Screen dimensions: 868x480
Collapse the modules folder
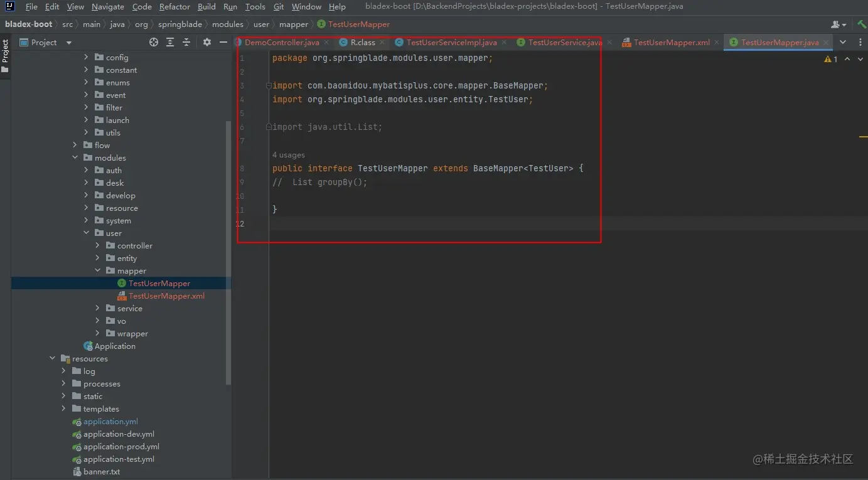pos(75,157)
